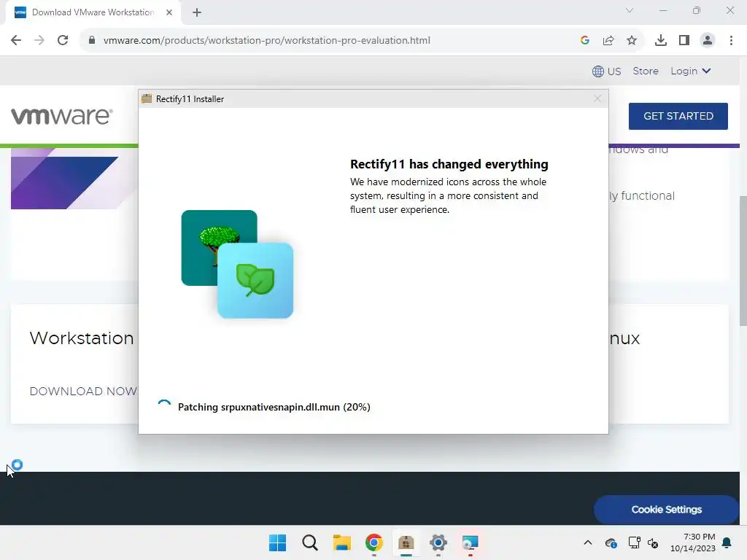The height and width of the screenshot is (560, 747).
Task: Click the green leaf icon illustration
Action: (255, 281)
